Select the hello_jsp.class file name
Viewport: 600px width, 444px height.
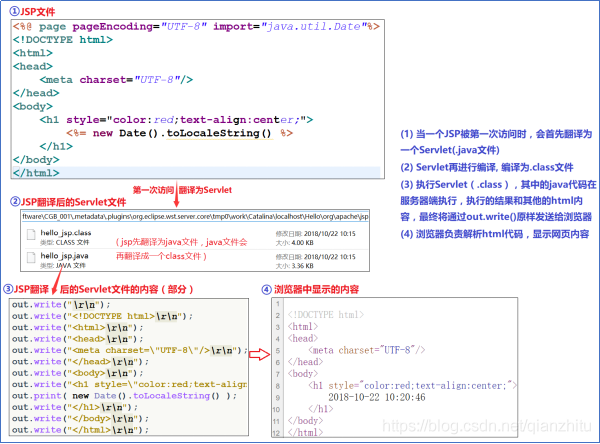click(x=66, y=233)
